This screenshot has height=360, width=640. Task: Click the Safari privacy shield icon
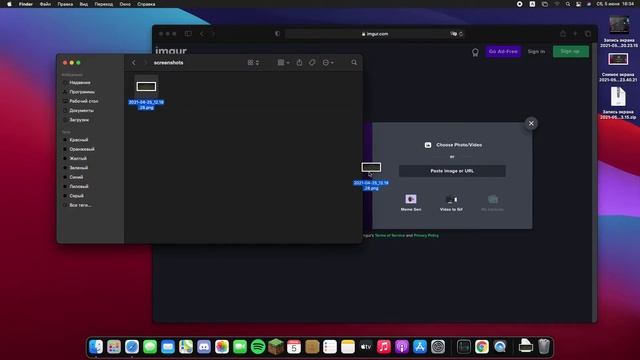[278, 33]
